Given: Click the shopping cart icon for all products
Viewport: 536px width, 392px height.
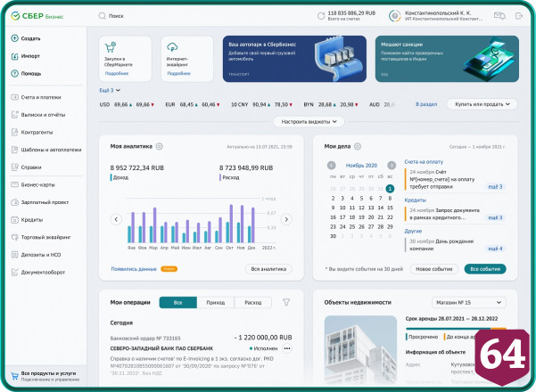Looking at the screenshot, I should click(x=14, y=376).
